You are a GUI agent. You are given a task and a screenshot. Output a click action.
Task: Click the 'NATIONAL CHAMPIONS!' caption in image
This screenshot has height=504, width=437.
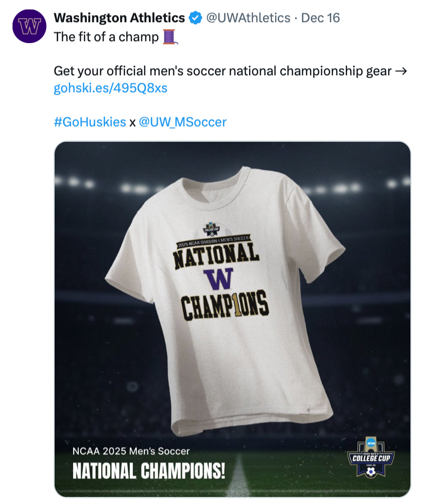149,471
